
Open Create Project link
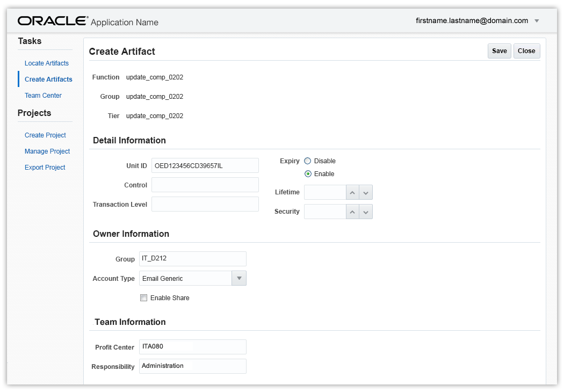point(45,135)
